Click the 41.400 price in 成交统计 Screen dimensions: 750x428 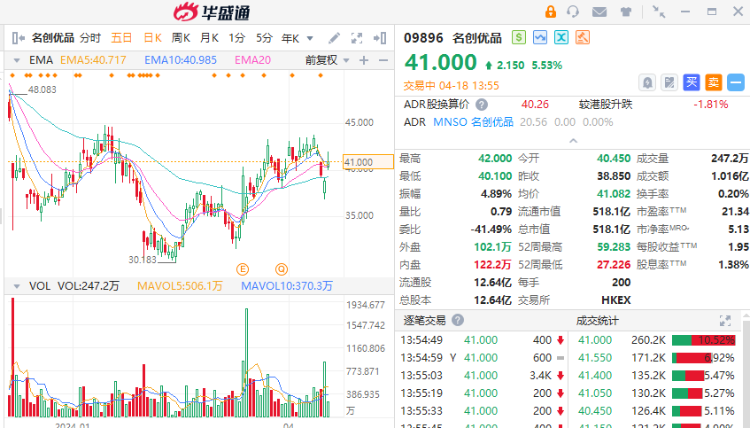tap(595, 375)
